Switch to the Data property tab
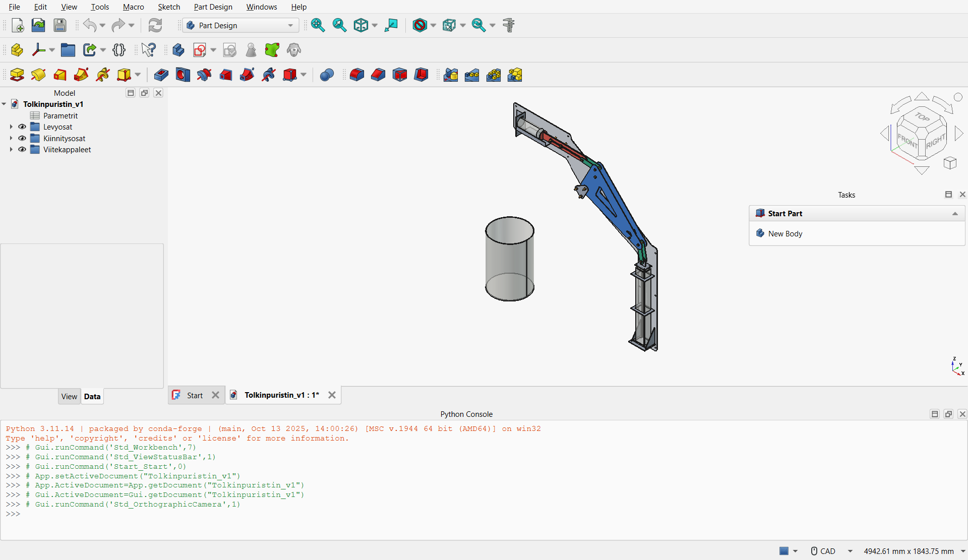The height and width of the screenshot is (560, 968). [x=92, y=397]
